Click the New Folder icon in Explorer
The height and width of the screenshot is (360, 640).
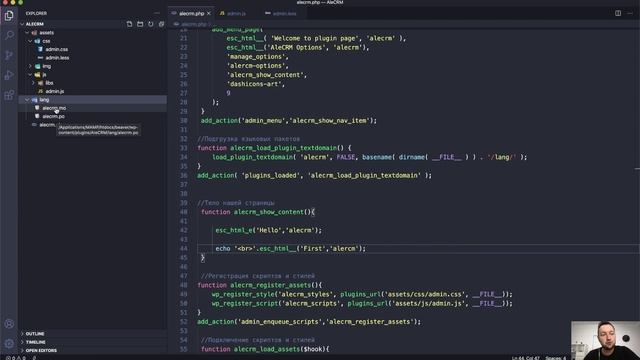[140, 24]
